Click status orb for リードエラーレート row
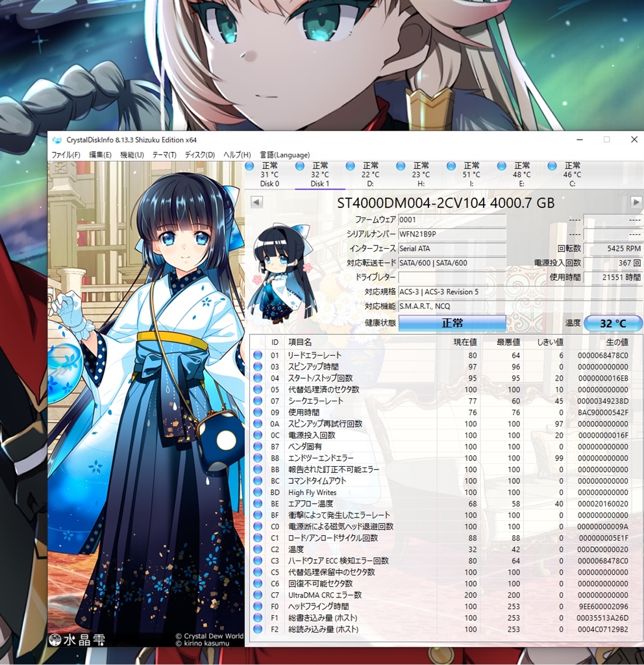This screenshot has height=665, width=644. [258, 355]
